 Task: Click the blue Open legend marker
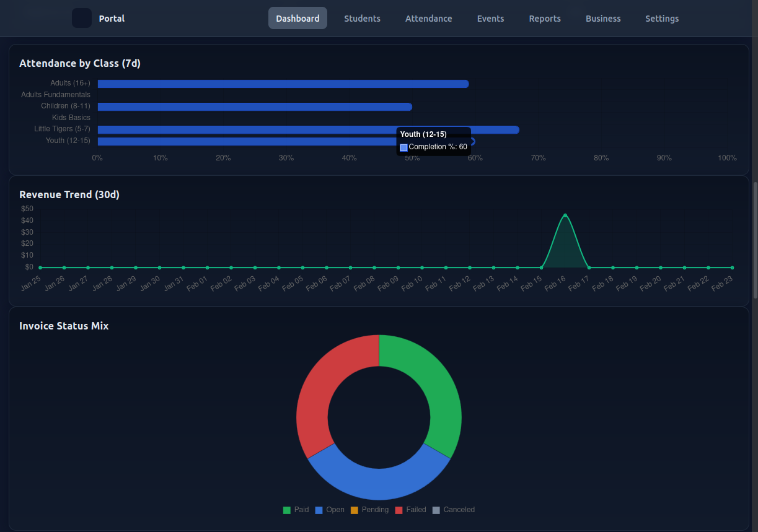tap(318, 510)
